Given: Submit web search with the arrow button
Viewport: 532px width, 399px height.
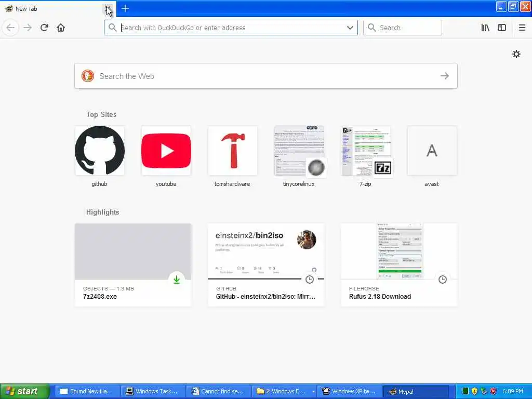Looking at the screenshot, I should (x=445, y=76).
